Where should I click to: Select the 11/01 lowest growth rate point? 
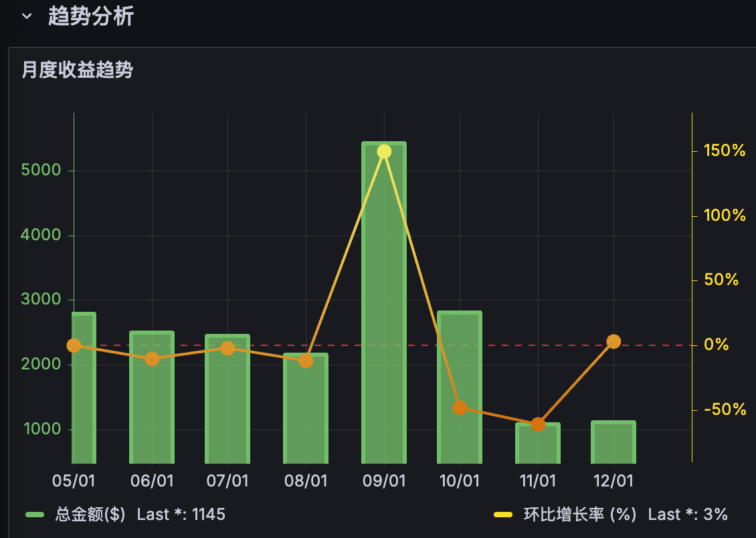coord(538,425)
